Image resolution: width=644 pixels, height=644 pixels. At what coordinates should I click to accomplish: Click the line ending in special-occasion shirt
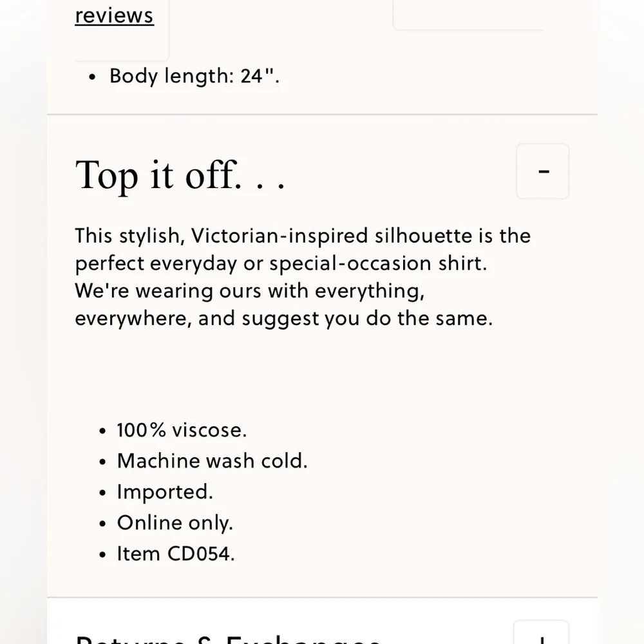point(280,263)
